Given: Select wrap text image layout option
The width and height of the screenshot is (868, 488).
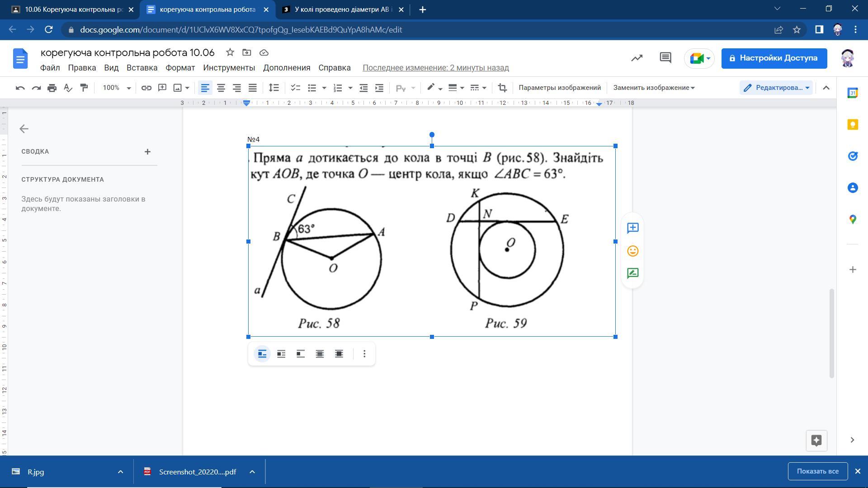Looking at the screenshot, I should 281,354.
